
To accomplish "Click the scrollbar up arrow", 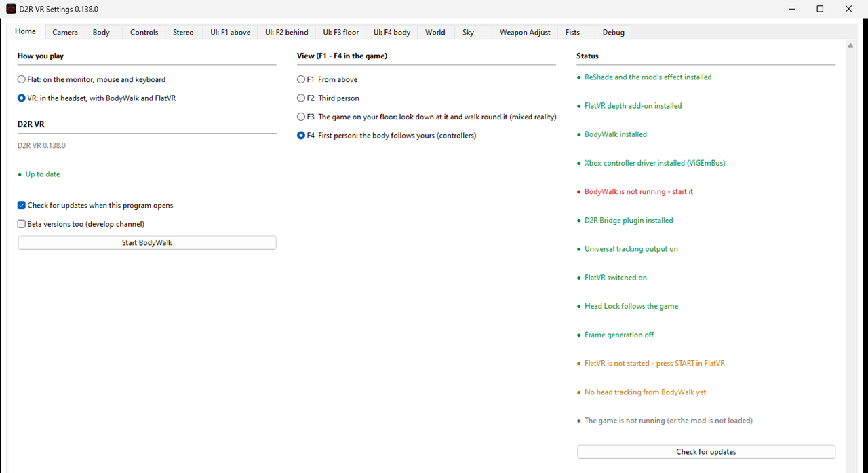I will (x=850, y=45).
